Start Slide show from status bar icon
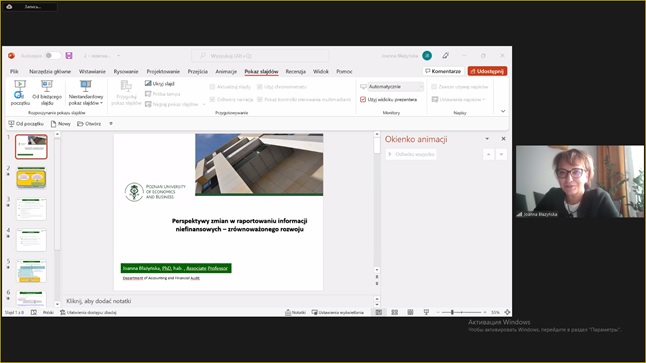646x363 pixels. tap(426, 312)
